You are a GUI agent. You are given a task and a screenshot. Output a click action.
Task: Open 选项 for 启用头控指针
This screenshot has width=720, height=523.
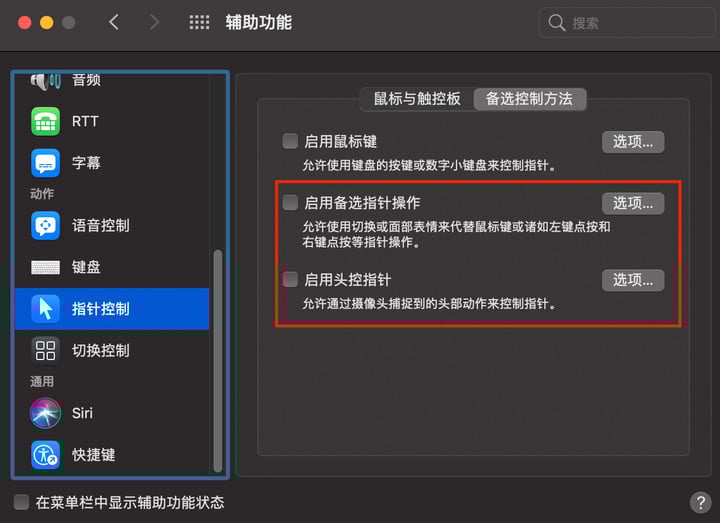click(x=633, y=280)
